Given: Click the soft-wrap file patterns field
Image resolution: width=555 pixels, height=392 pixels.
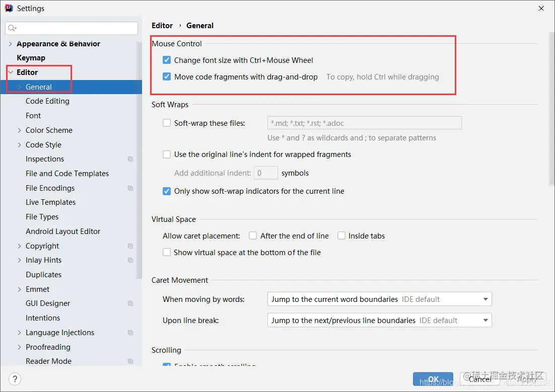Looking at the screenshot, I should [365, 123].
